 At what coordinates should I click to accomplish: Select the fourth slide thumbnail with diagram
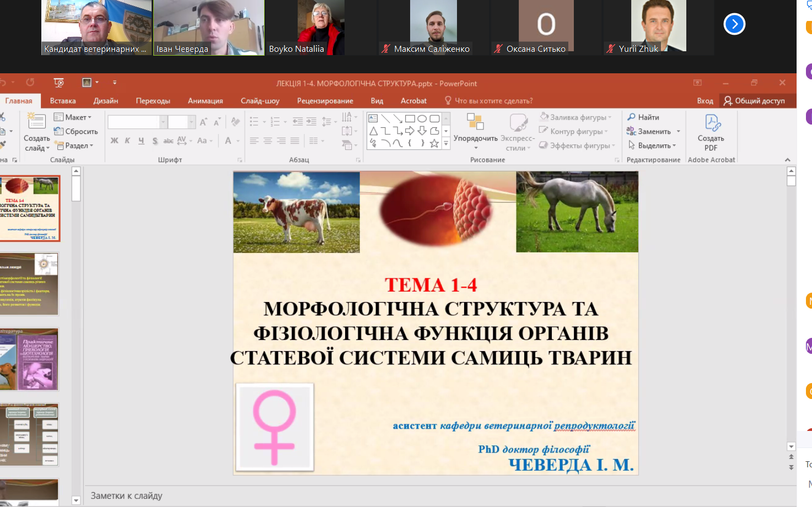click(29, 435)
